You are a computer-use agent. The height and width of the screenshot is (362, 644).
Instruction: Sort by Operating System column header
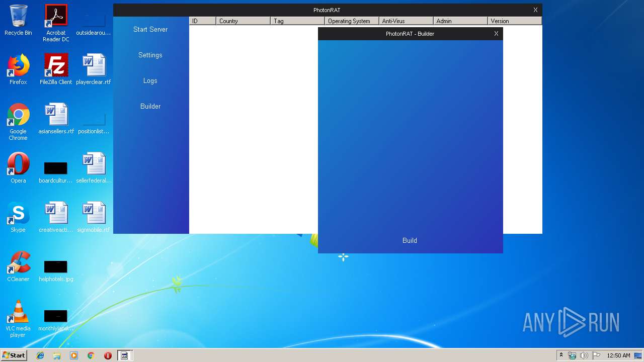pyautogui.click(x=352, y=21)
